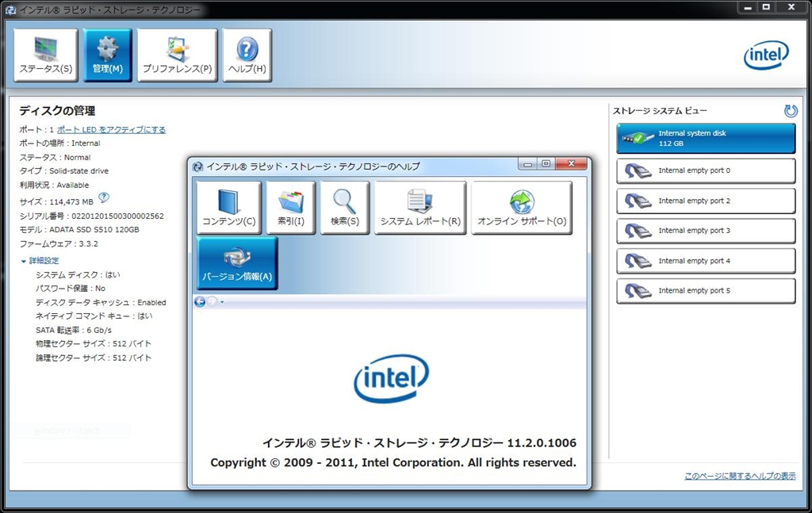Select Internal empty port 4
The width and height of the screenshot is (812, 513).
click(706, 261)
